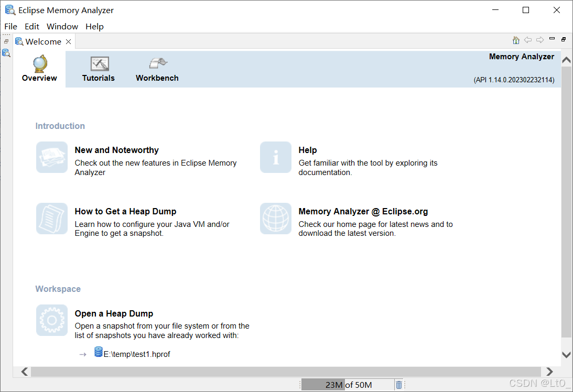Open How to Get a Heap Dump link
The width and height of the screenshot is (573, 392).
tap(125, 212)
